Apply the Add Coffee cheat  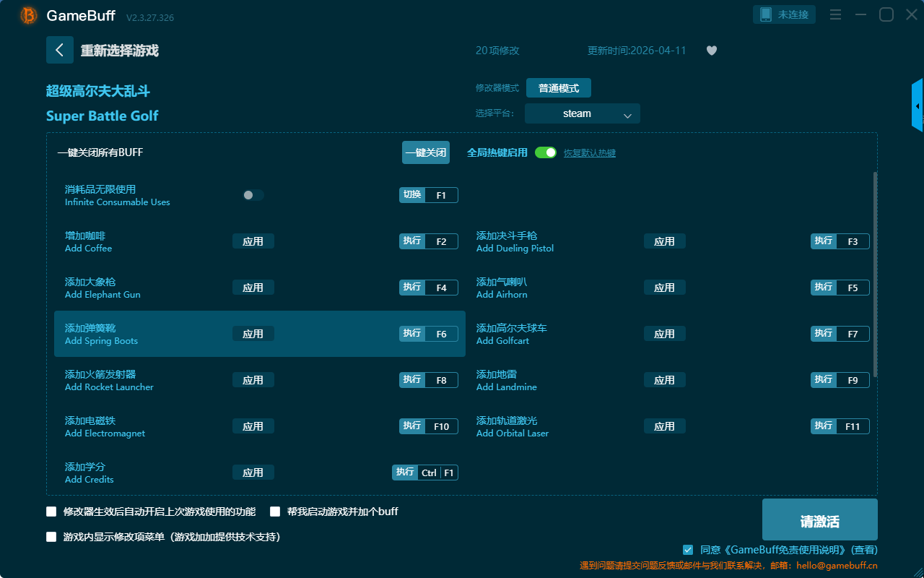tap(253, 241)
